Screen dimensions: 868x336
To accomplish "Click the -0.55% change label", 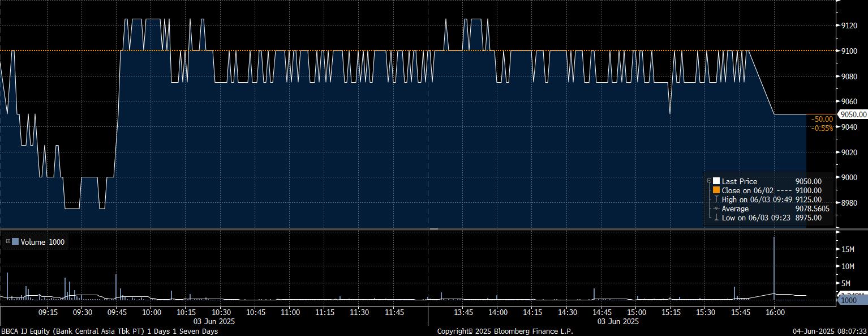I will [x=822, y=128].
